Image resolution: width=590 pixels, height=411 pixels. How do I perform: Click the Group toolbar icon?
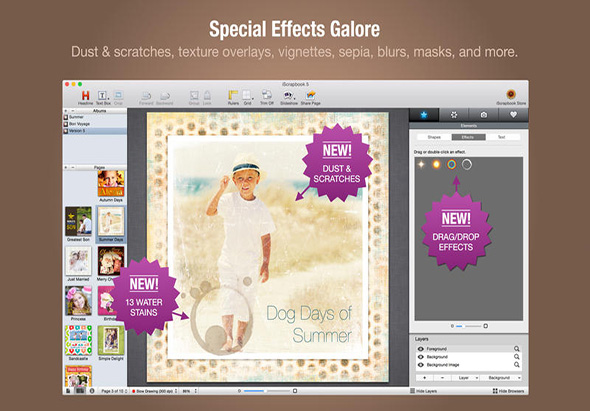click(x=194, y=96)
